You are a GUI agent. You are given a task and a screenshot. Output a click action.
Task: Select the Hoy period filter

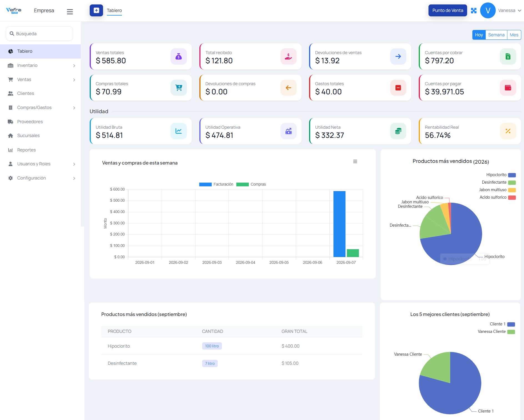click(x=479, y=35)
